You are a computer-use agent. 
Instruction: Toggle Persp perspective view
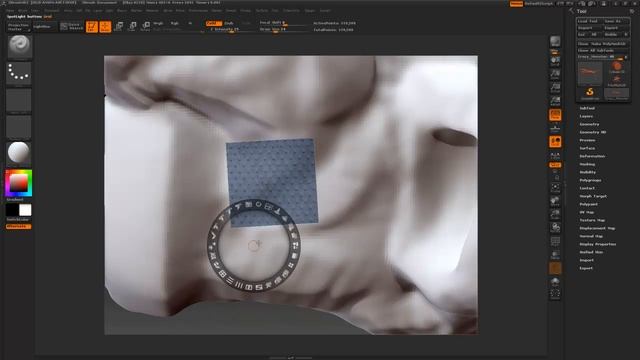555,115
